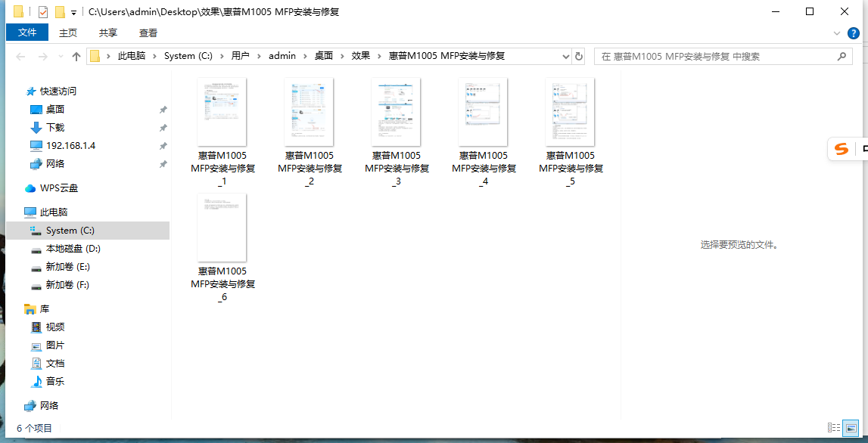
Task: Select file 惠普M1005 MFP安装与修复_2 thumbnail
Action: coord(309,112)
